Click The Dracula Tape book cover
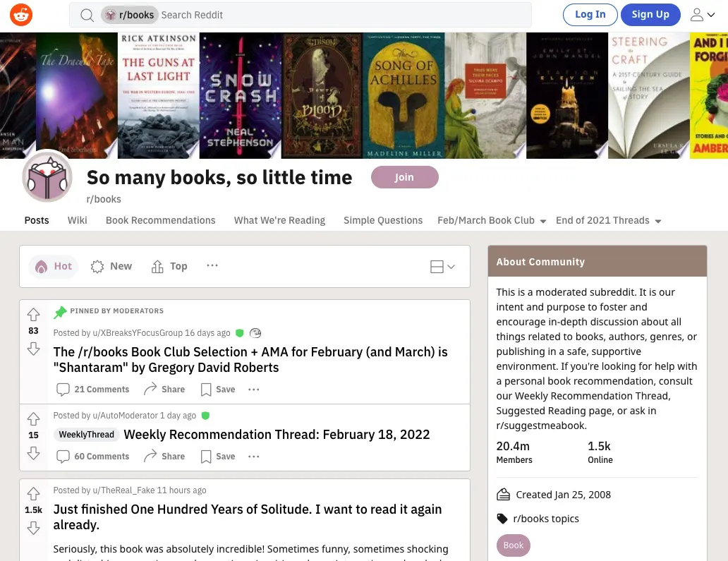 click(77, 96)
